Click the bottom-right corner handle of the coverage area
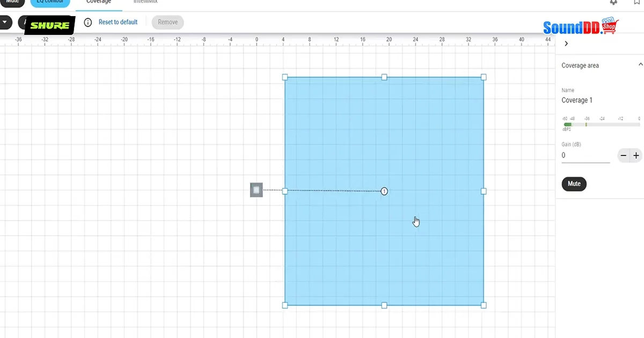Viewport: 644px width, 338px height. tap(484, 305)
